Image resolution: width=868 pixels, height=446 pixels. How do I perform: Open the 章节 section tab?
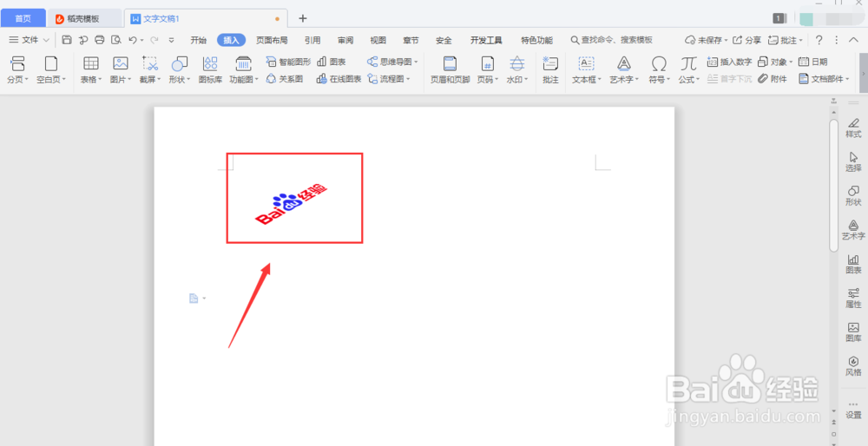coord(411,40)
